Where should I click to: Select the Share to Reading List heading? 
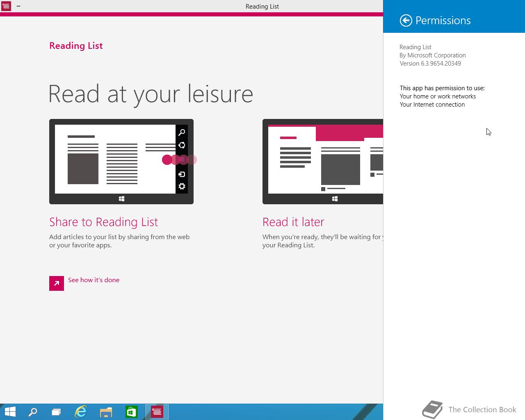tap(103, 222)
